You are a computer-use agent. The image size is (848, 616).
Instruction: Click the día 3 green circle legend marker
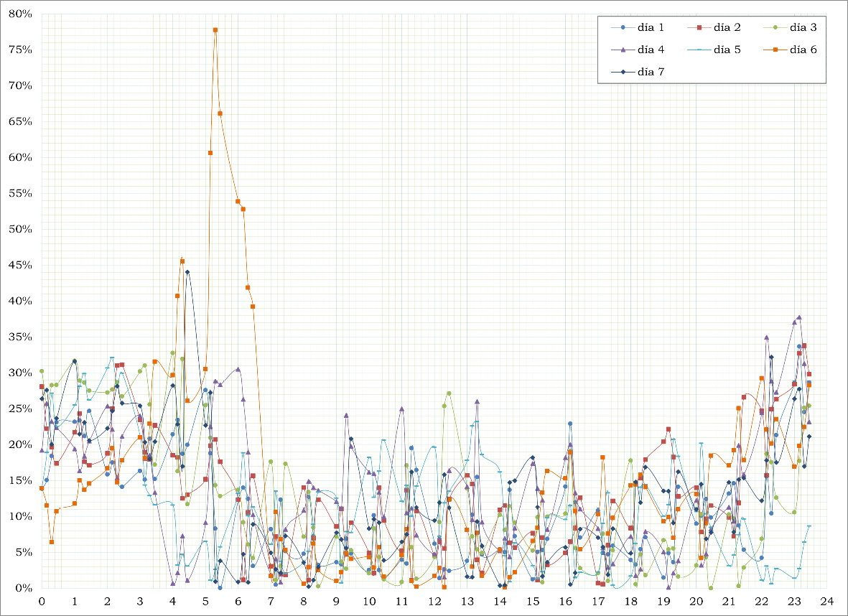click(775, 27)
